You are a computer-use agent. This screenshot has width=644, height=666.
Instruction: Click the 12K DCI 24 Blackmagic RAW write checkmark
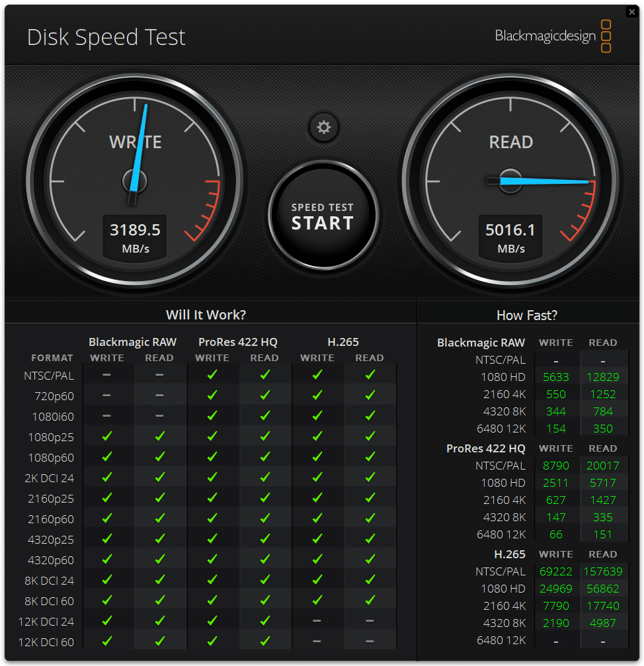107,620
